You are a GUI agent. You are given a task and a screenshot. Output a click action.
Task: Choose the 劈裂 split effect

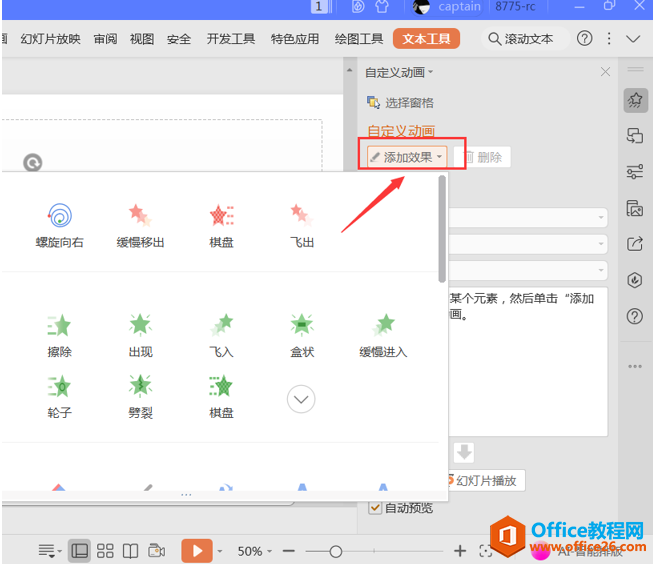(140, 397)
